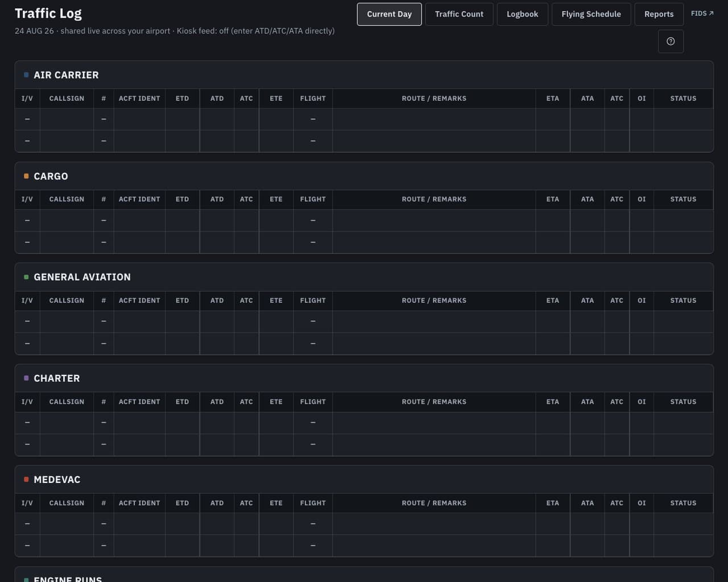Click the Route/Remarks cell in Charter's first row

pyautogui.click(x=434, y=423)
